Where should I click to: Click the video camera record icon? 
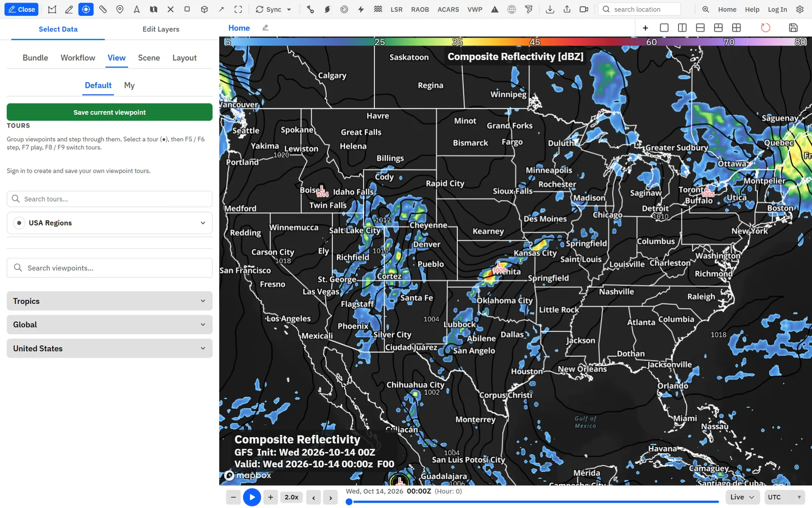(x=584, y=9)
